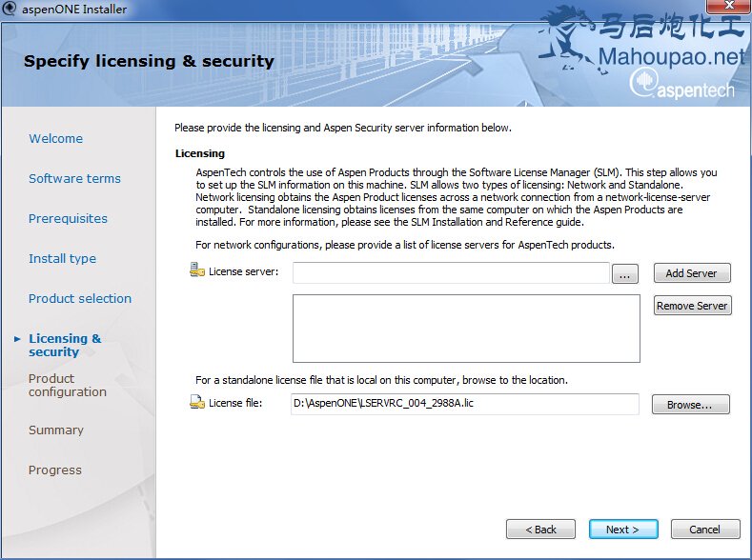The height and width of the screenshot is (560, 752).
Task: Click the Add Server button
Action: pos(692,273)
